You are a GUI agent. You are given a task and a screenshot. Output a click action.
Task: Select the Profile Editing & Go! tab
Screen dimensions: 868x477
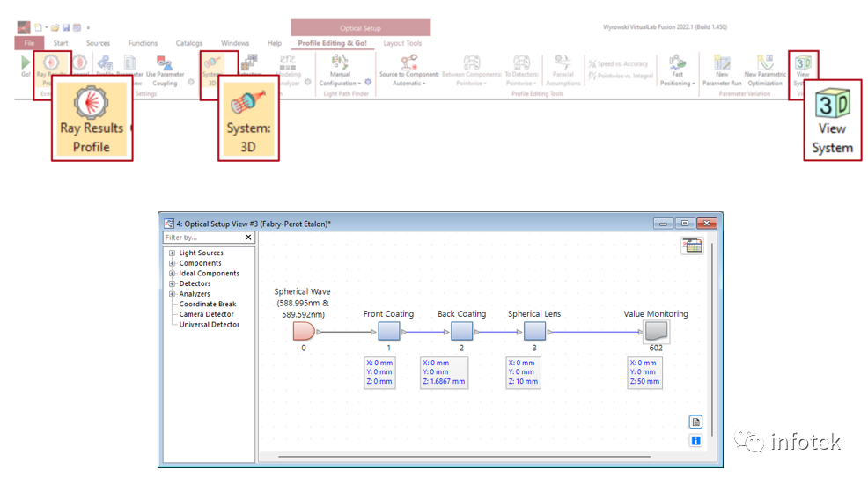click(x=332, y=43)
